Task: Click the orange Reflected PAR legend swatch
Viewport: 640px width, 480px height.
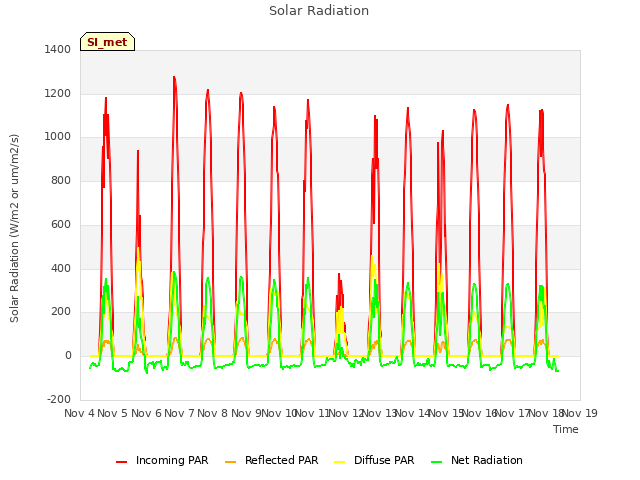Action: (231, 462)
